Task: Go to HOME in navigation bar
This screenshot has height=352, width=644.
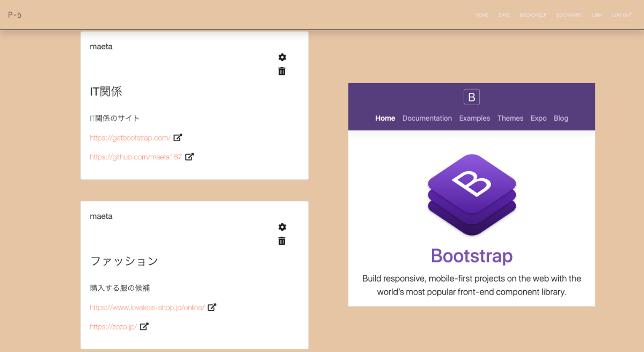Action: tap(482, 15)
